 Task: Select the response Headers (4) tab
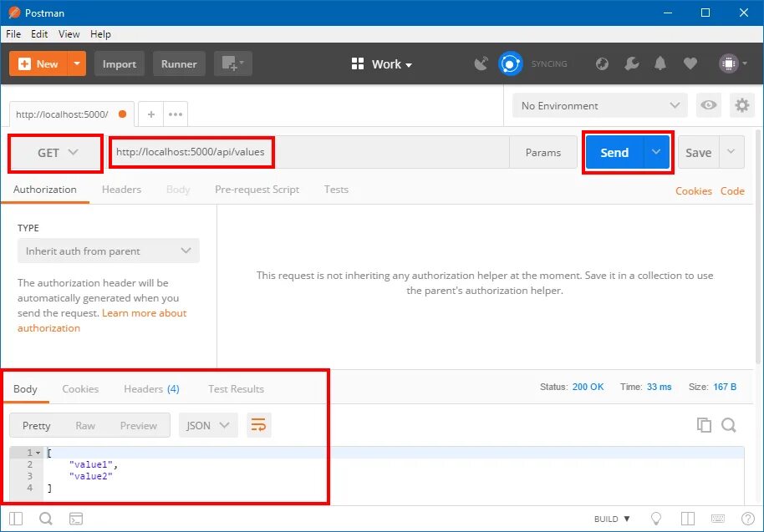[151, 389]
